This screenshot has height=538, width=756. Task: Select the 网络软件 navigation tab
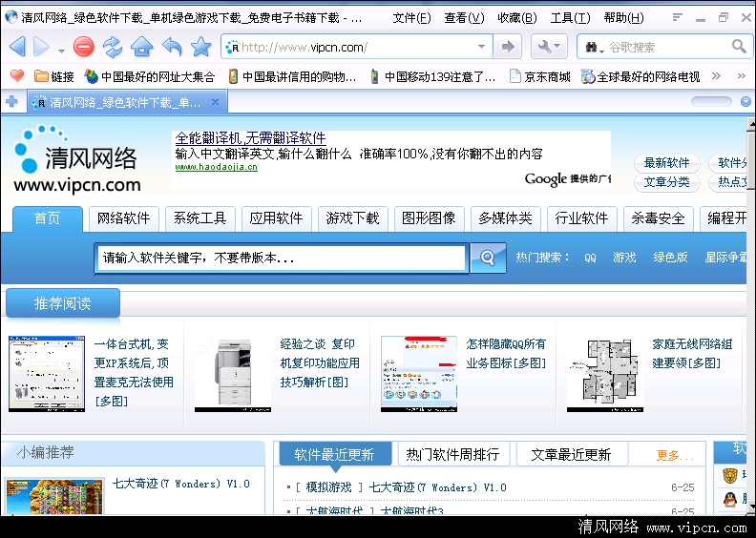pyautogui.click(x=123, y=218)
